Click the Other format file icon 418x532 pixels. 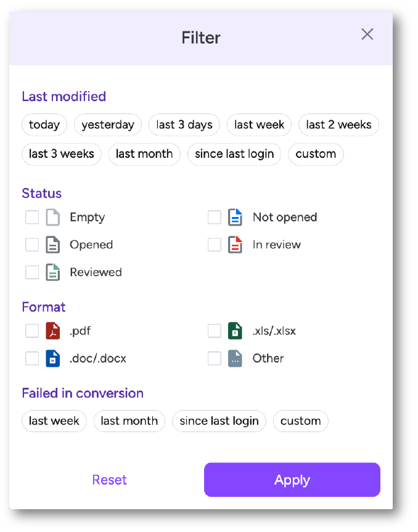[x=235, y=358]
